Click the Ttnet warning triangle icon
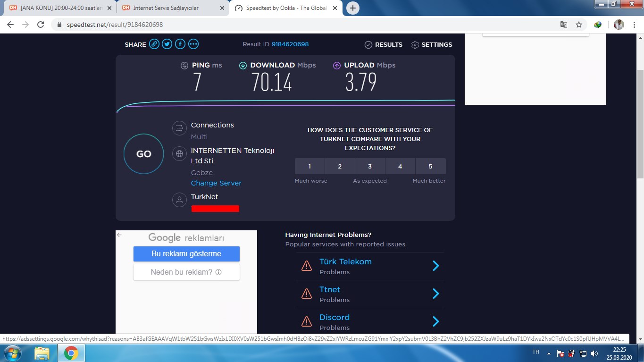Viewport: 644px width, 362px height. 307,294
